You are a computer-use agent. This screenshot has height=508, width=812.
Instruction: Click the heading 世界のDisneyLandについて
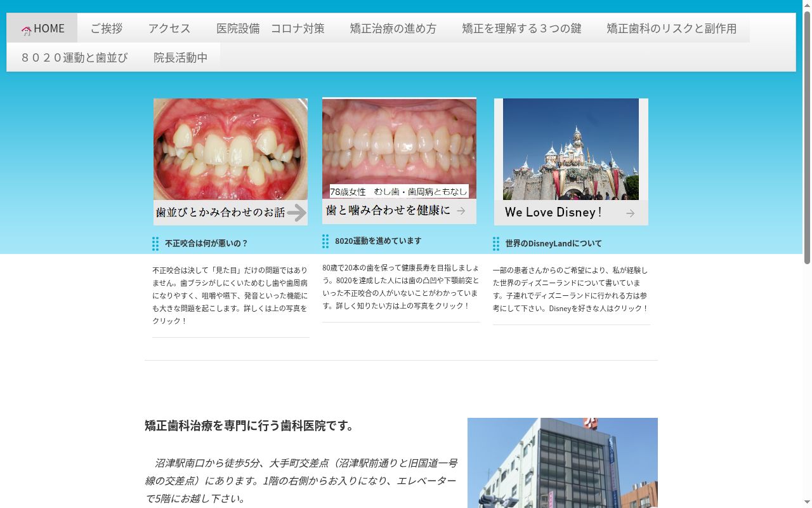pyautogui.click(x=554, y=244)
